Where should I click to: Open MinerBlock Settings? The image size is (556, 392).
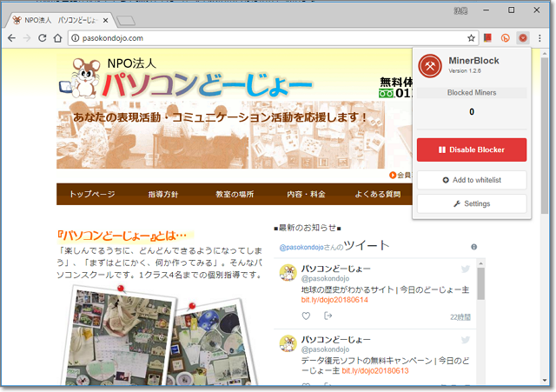[x=472, y=203]
